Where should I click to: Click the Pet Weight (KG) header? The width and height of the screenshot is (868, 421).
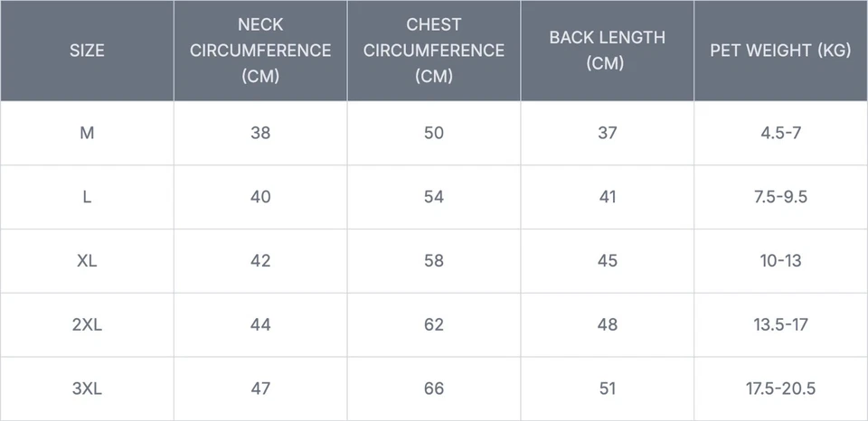tap(780, 51)
